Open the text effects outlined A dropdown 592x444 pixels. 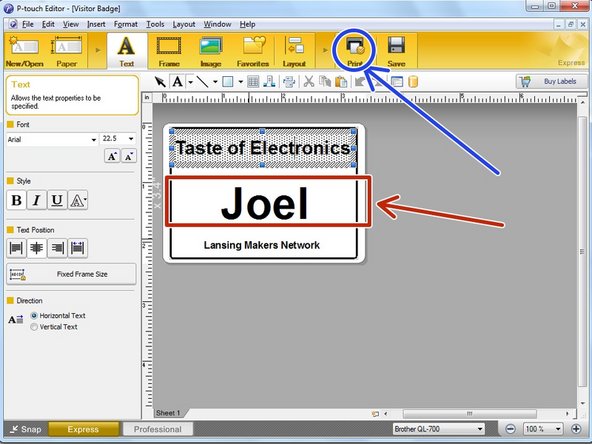[77, 200]
